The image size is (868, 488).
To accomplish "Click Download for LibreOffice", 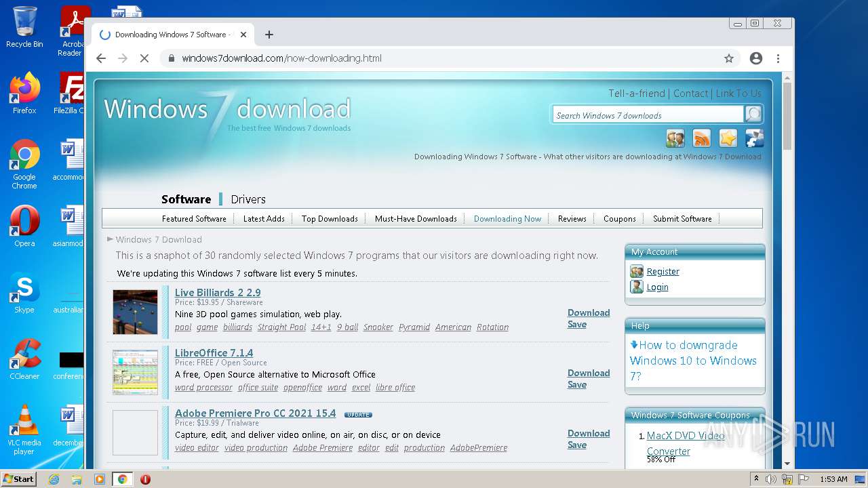I will [x=589, y=373].
